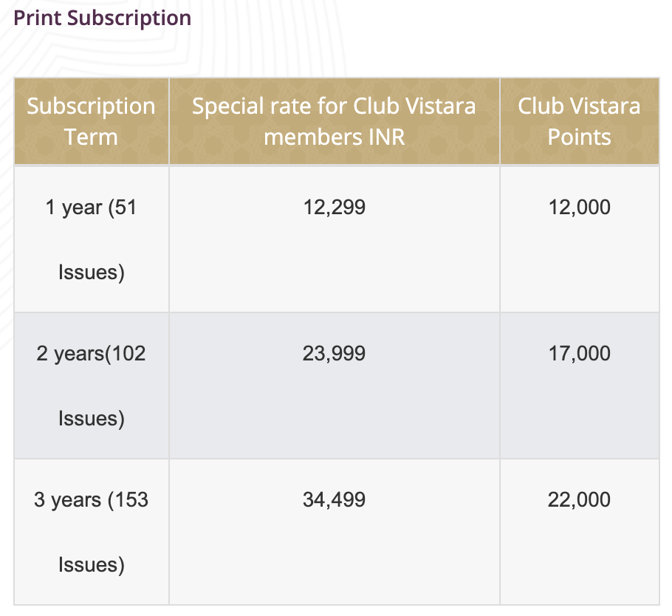Select the 2 years(102 Issues) cell
This screenshot has width=672, height=616.
click(92, 386)
